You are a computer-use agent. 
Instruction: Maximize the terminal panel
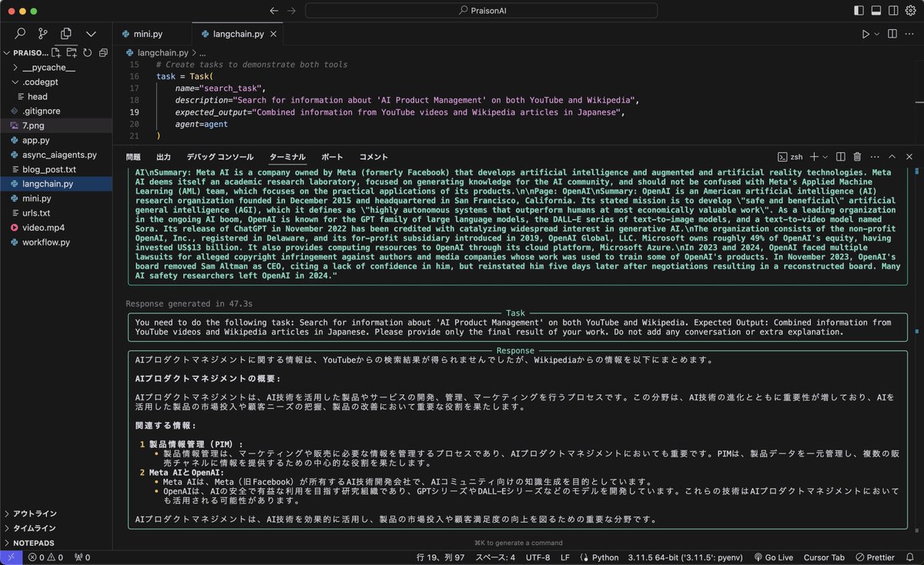pyautogui.click(x=892, y=156)
